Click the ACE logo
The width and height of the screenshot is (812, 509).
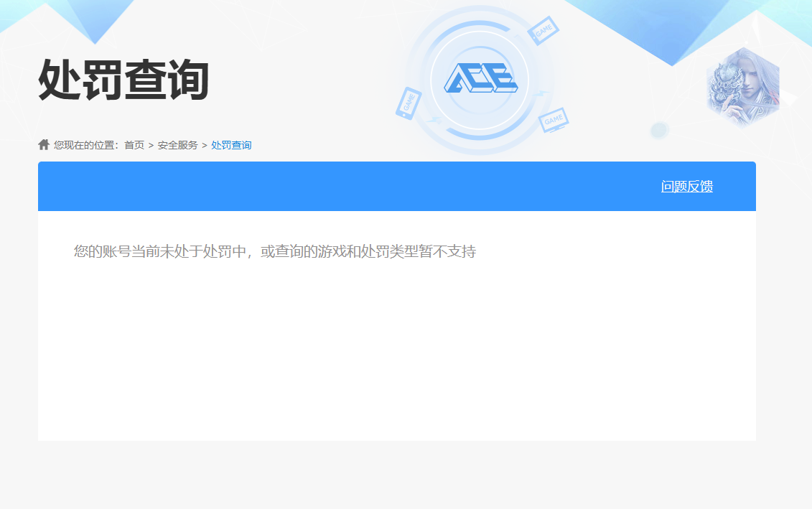click(480, 79)
